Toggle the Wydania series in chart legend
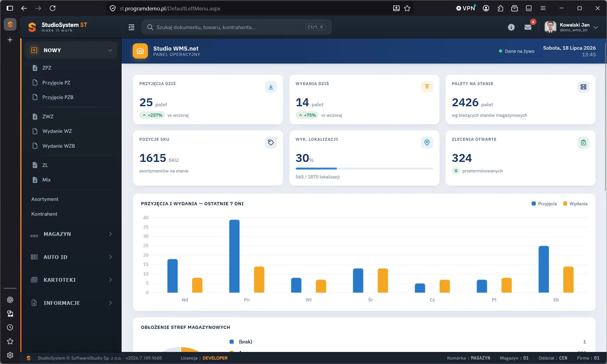The image size is (607, 364). (575, 204)
